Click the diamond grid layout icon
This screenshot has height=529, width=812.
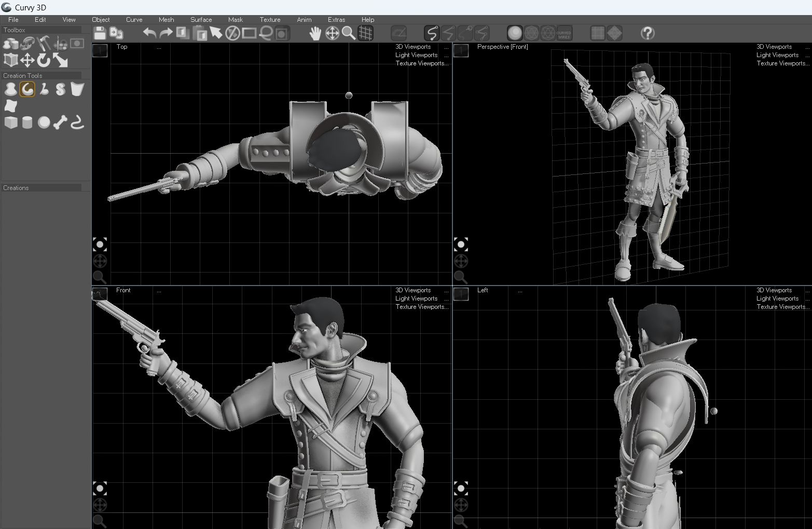click(614, 33)
